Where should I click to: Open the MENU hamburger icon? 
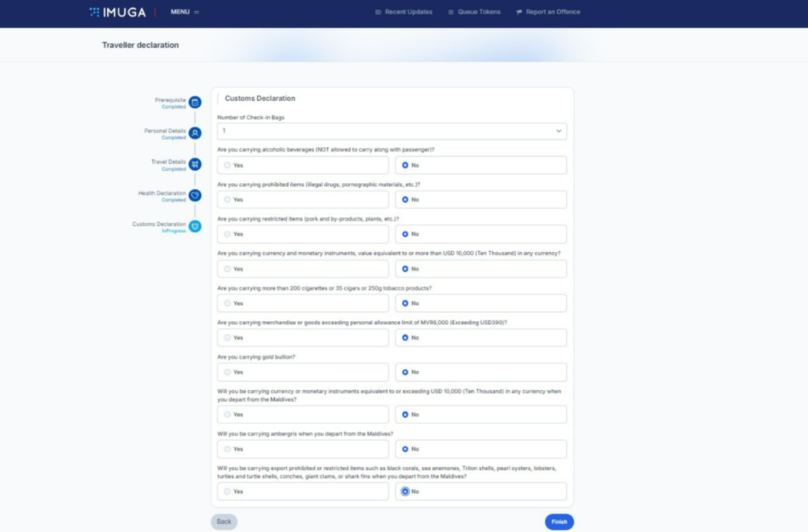coord(196,12)
